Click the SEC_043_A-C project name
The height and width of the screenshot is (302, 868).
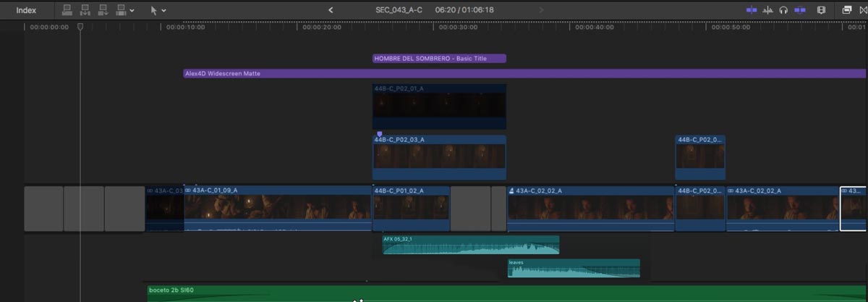pos(399,10)
